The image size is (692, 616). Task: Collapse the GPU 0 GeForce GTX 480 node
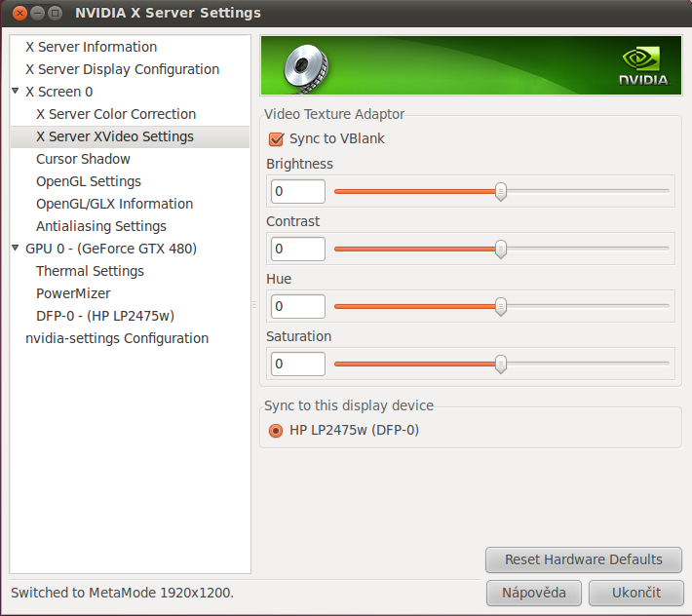(15, 248)
